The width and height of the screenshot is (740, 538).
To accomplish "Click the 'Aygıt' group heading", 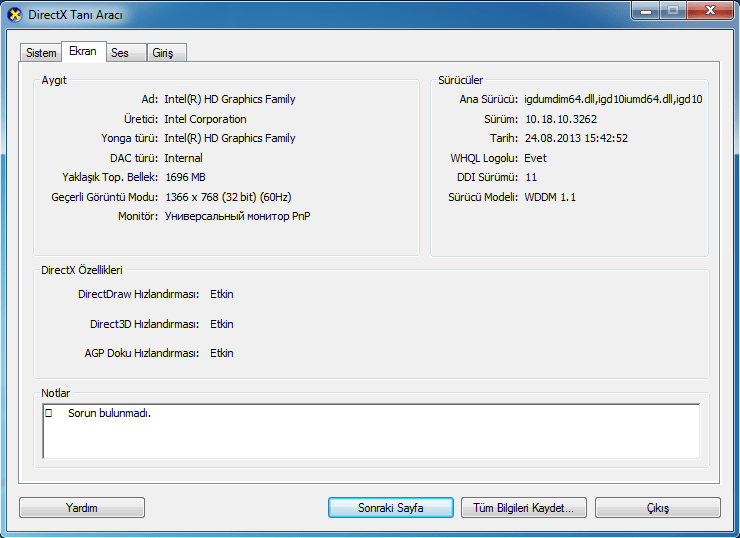I will pyautogui.click(x=54, y=80).
